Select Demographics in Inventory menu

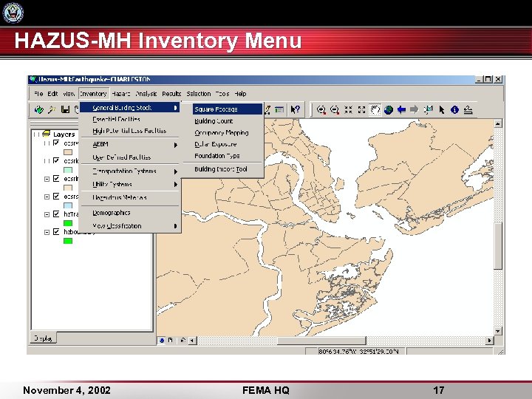[x=112, y=213]
